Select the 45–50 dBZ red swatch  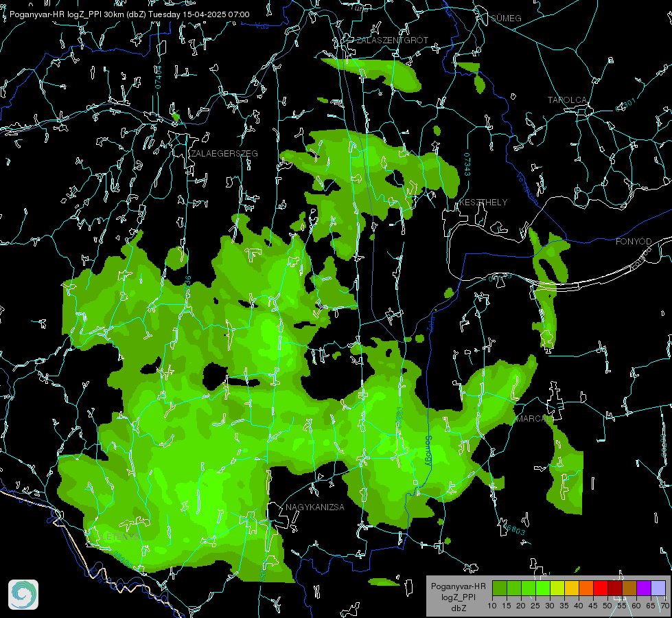pos(601,588)
